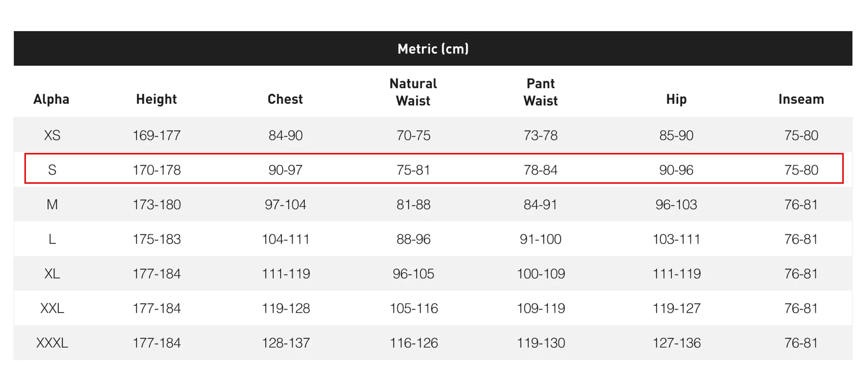Screen dimensions: 868x383
Task: Click the XL size row label
Action: pyautogui.click(x=52, y=274)
